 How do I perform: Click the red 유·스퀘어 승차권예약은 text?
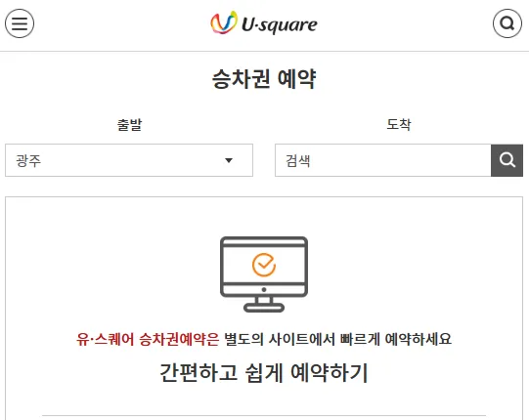(x=148, y=339)
